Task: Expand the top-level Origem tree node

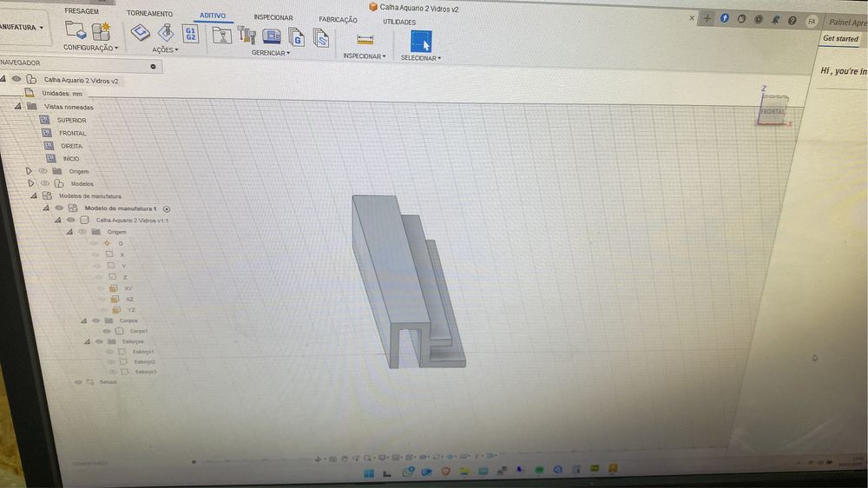Action: click(29, 171)
